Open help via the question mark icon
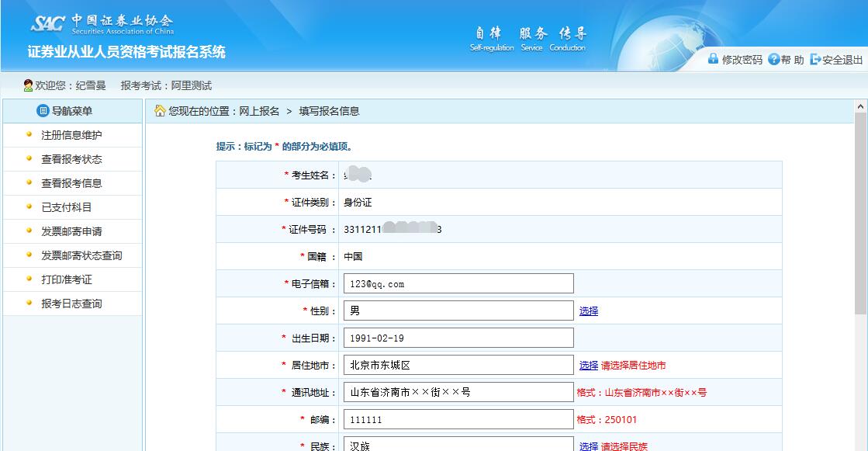This screenshot has height=451, width=868. click(x=773, y=58)
